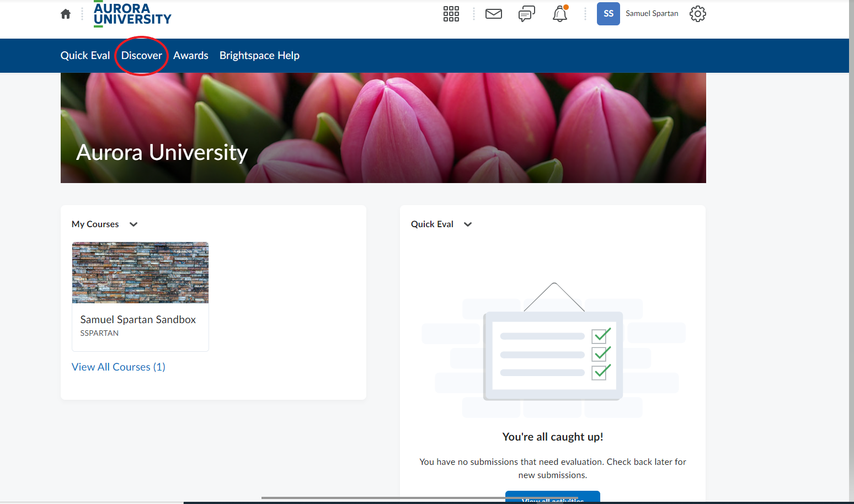
Task: Open the Samuel Spartan profile menu
Action: (x=652, y=14)
